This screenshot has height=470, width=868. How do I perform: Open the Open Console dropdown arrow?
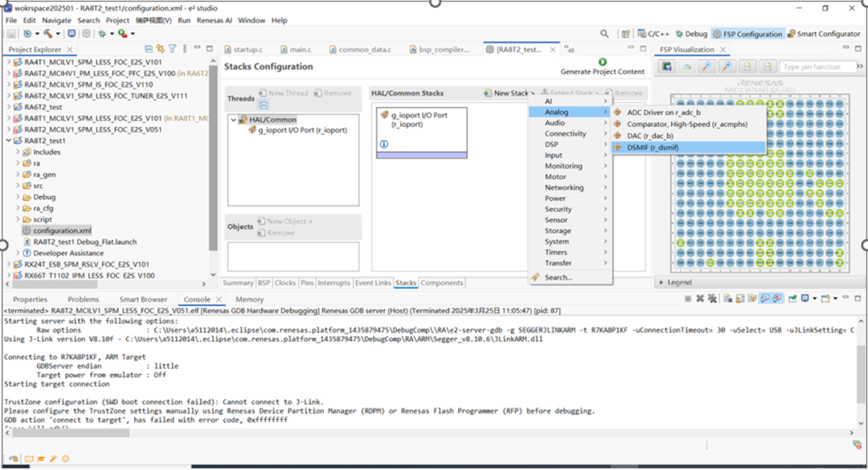[x=835, y=299]
